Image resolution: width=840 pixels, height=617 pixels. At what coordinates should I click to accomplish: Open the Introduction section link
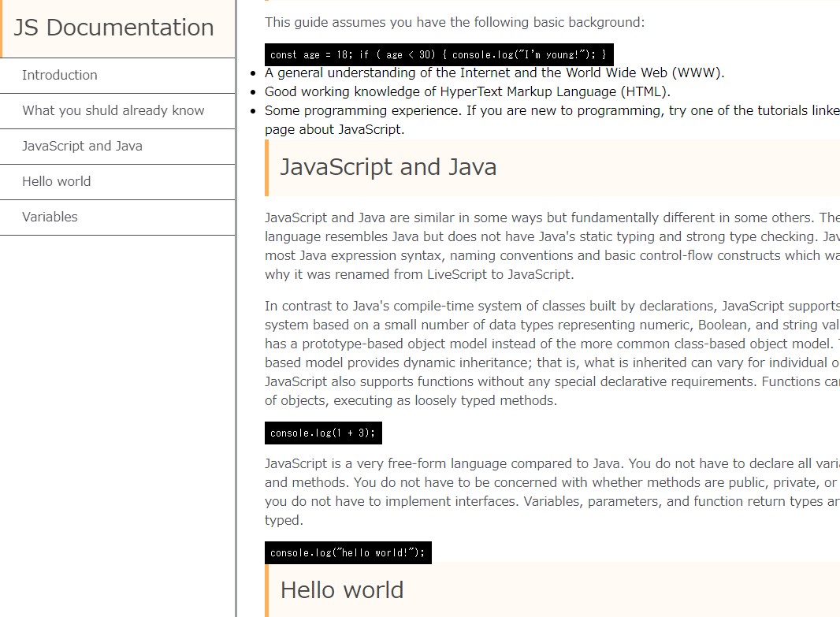(x=60, y=76)
